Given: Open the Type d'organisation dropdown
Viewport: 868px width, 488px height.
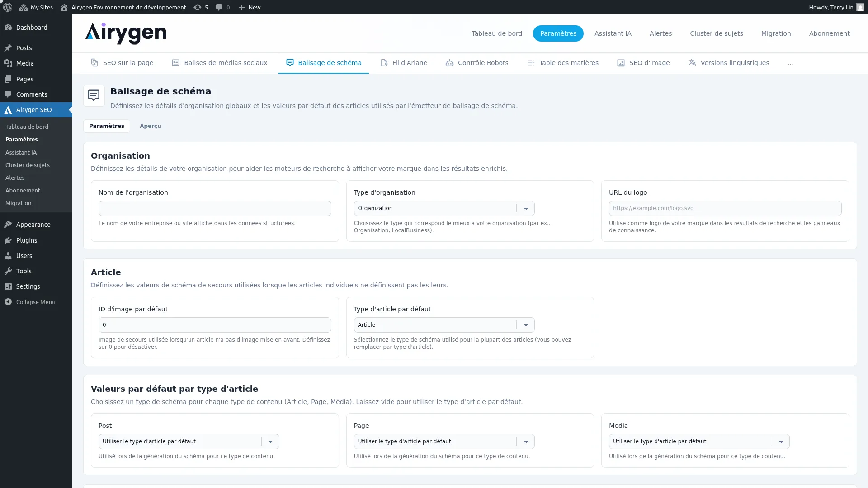Looking at the screenshot, I should coord(444,208).
